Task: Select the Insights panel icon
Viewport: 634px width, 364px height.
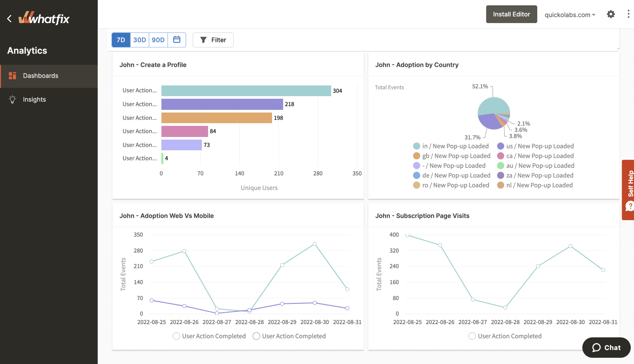Action: [x=12, y=99]
